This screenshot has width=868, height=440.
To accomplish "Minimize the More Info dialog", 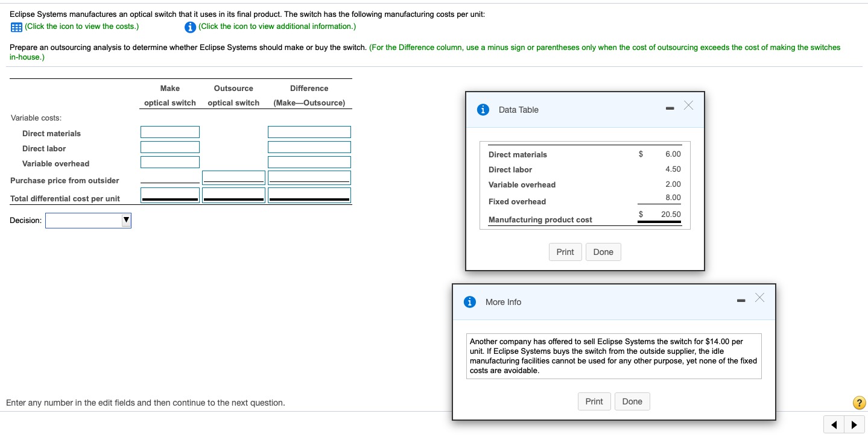I will pyautogui.click(x=741, y=301).
